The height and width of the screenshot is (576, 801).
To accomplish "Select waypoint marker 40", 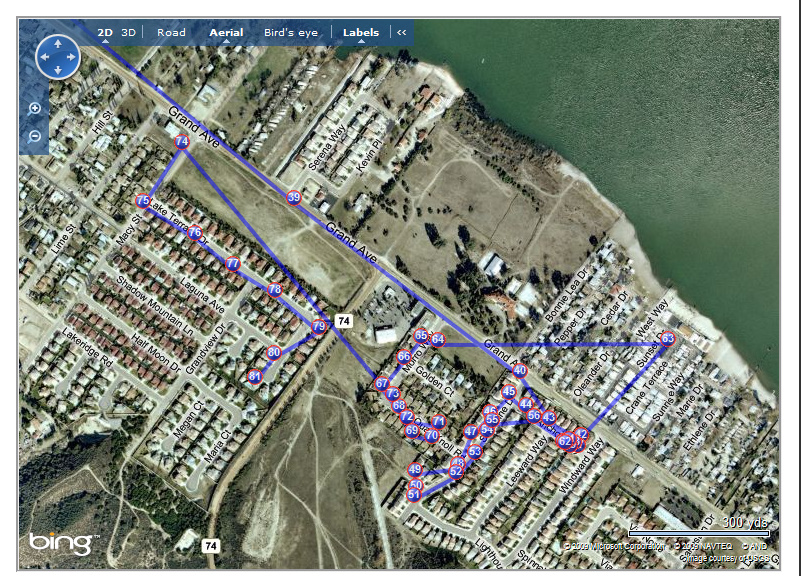I will tap(520, 370).
